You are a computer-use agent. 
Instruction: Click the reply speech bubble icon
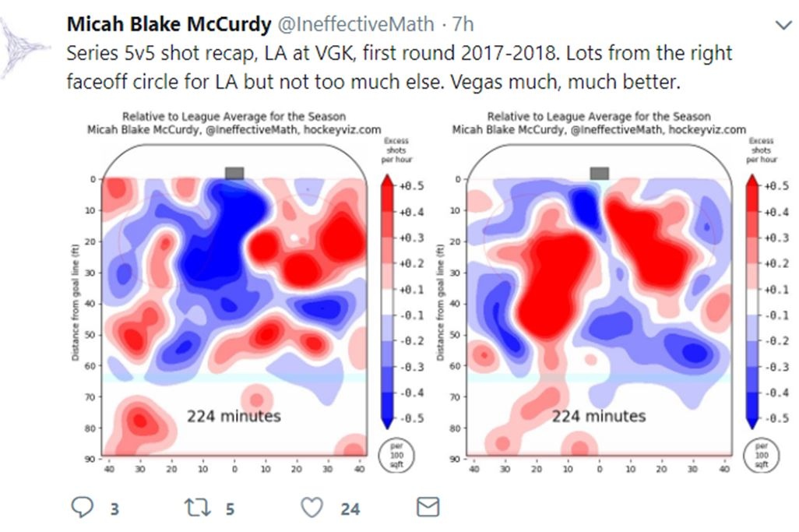coord(82,507)
